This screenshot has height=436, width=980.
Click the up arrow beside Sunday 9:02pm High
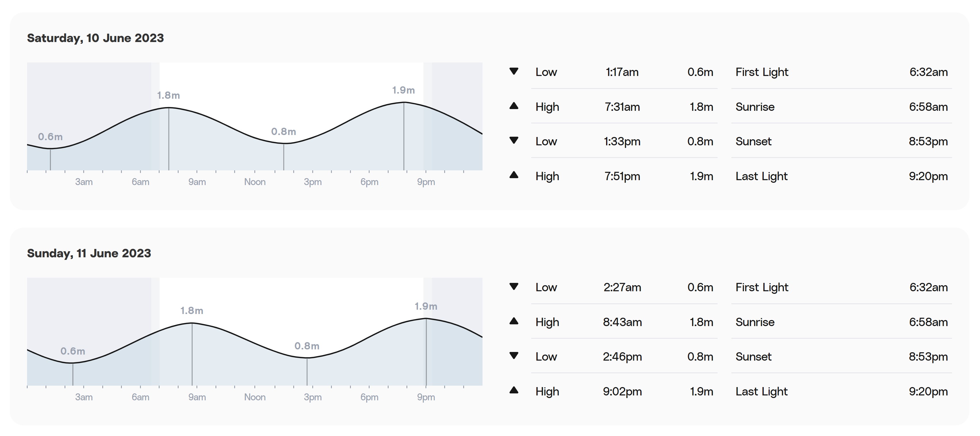(x=514, y=390)
